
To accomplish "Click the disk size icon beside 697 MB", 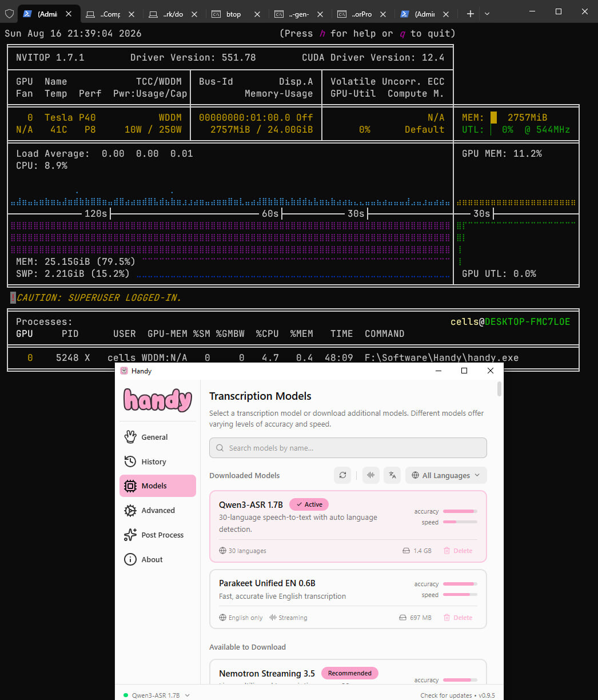I will click(x=402, y=618).
